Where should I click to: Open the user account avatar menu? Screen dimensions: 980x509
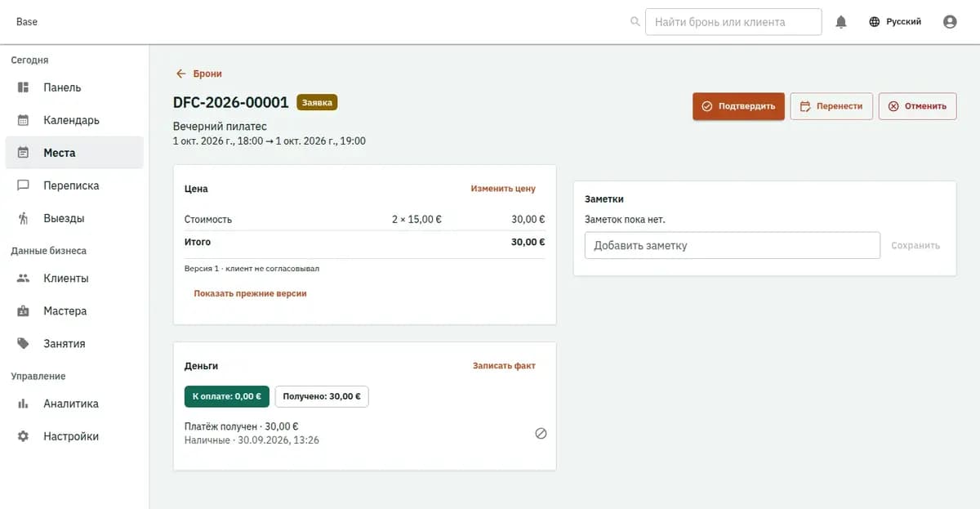tap(950, 22)
